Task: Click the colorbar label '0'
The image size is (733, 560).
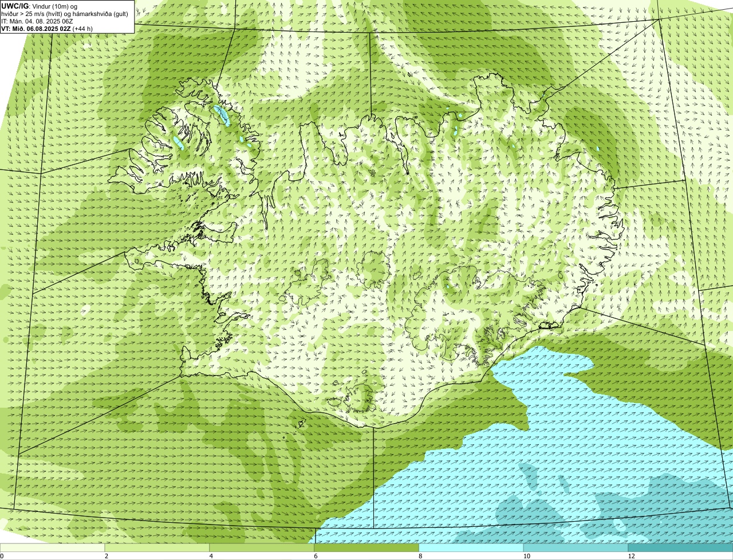Action: tap(2, 556)
